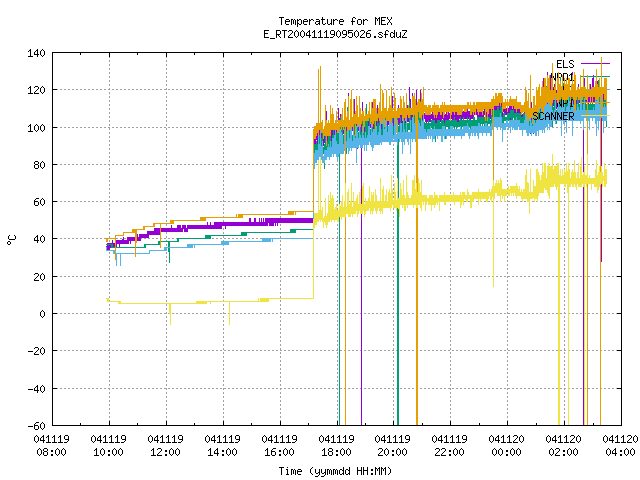Click the 041120 date above 00:00
Screen dimensions: 640x480
507,439
